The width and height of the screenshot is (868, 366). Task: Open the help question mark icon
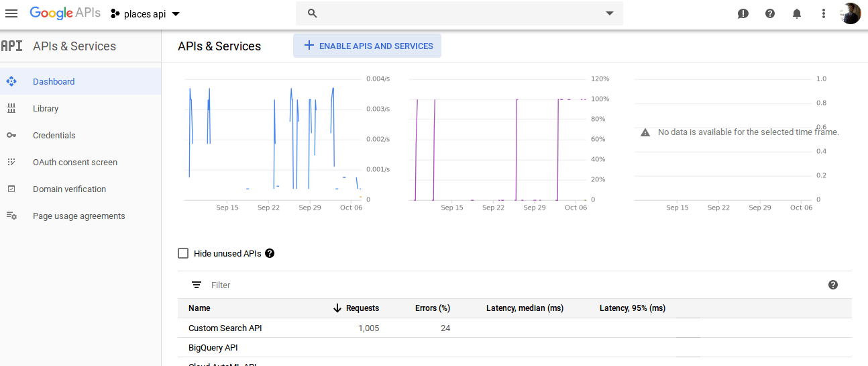(770, 13)
